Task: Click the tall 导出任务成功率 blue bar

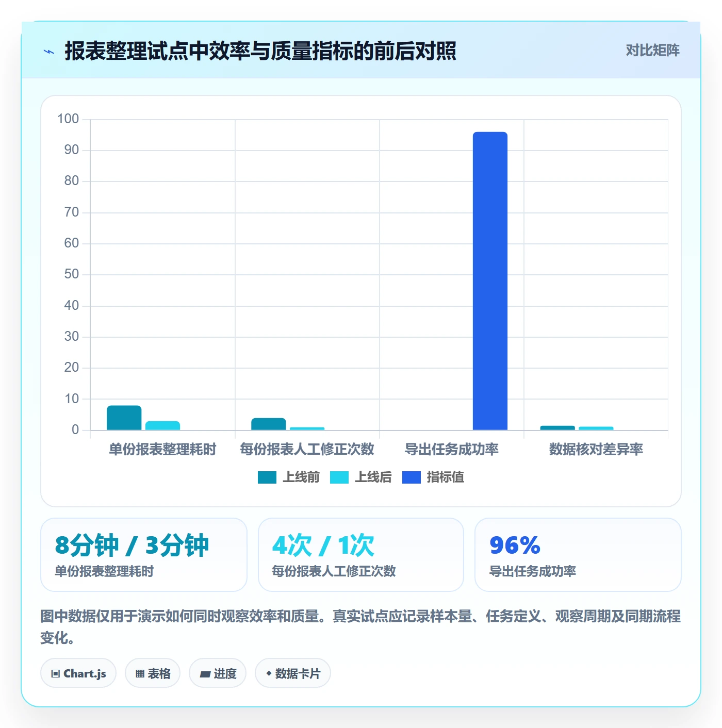Action: click(x=490, y=281)
